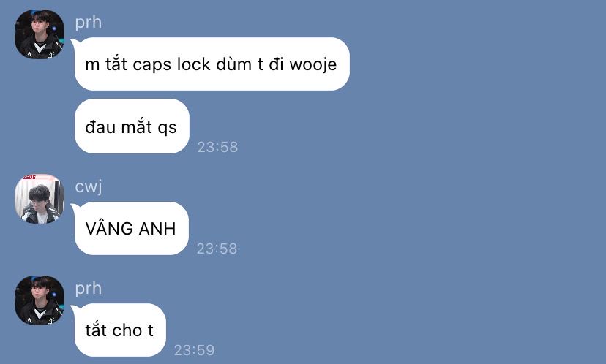Open the cwj sender name

tap(89, 187)
